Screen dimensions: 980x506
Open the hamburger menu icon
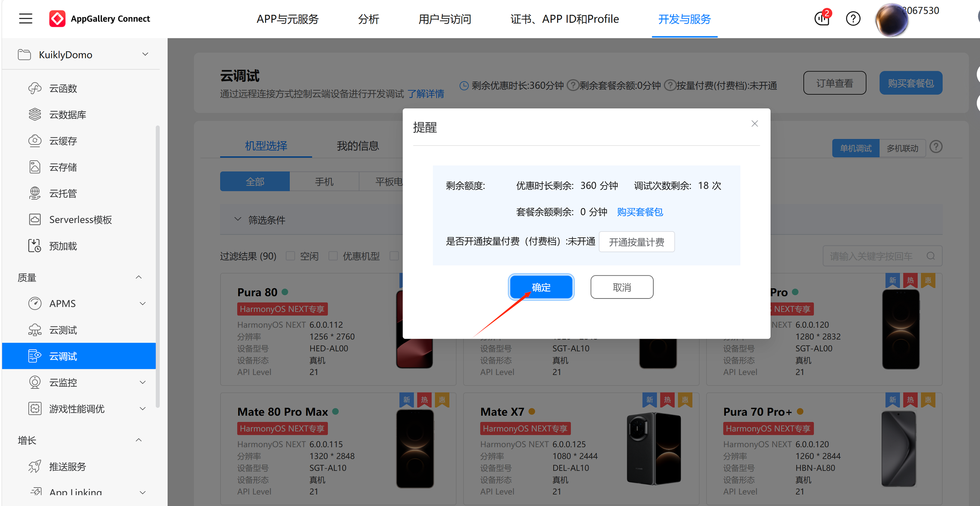tap(25, 19)
